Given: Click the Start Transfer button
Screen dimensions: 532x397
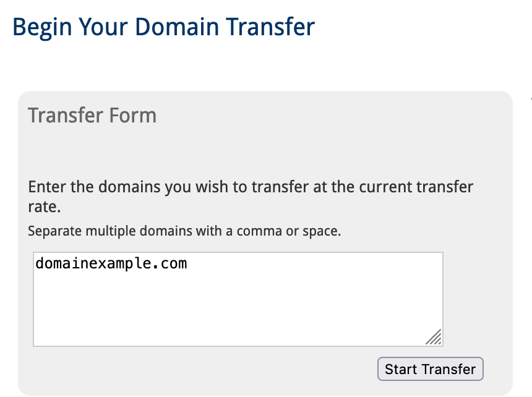Looking at the screenshot, I should tap(430, 369).
